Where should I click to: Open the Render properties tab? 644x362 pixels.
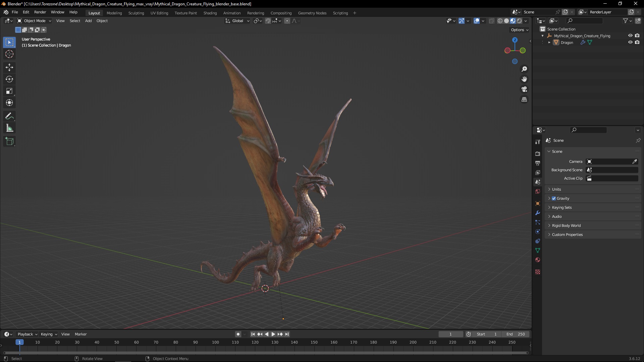tap(538, 154)
